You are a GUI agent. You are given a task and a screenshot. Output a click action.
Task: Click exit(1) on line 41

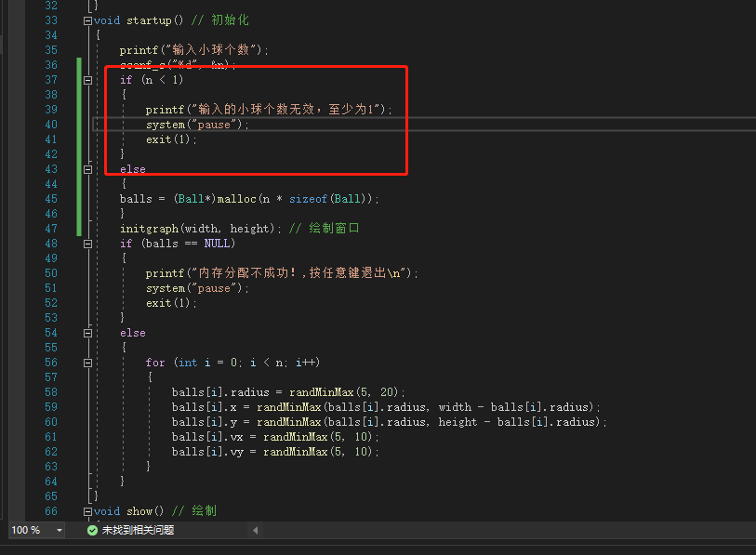(x=172, y=139)
